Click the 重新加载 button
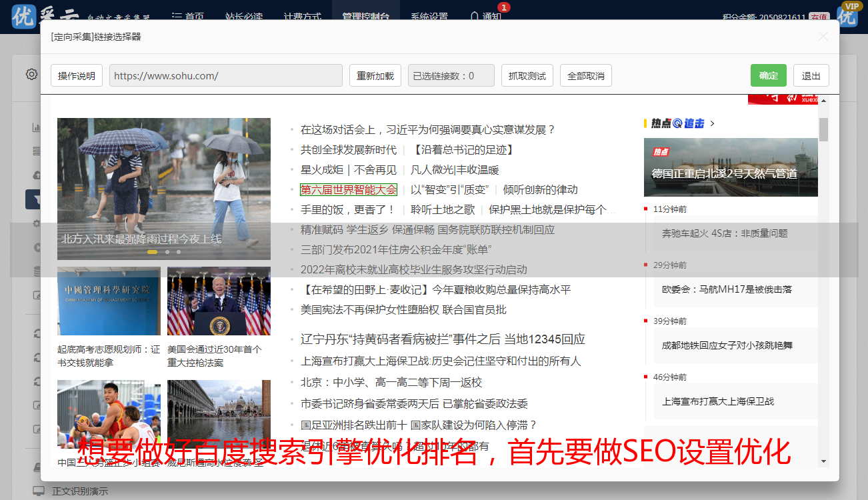This screenshot has height=500, width=868. pyautogui.click(x=375, y=75)
